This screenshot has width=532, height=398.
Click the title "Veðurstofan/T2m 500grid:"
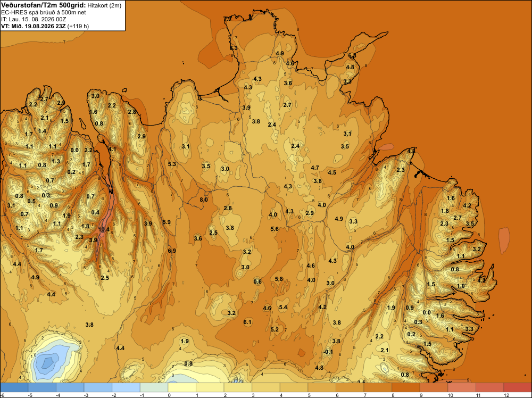click(x=43, y=5)
